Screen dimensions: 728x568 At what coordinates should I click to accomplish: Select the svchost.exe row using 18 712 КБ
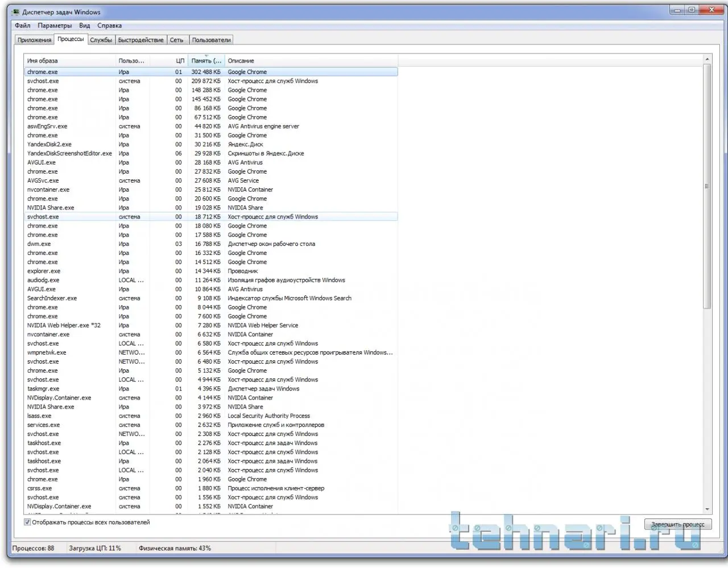tap(211, 217)
